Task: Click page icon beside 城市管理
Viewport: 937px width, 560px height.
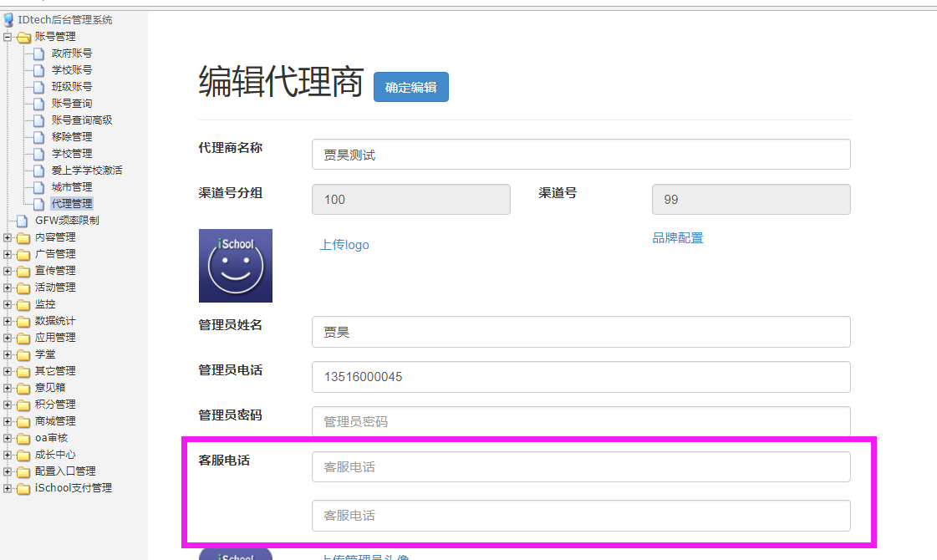Action: click(38, 187)
